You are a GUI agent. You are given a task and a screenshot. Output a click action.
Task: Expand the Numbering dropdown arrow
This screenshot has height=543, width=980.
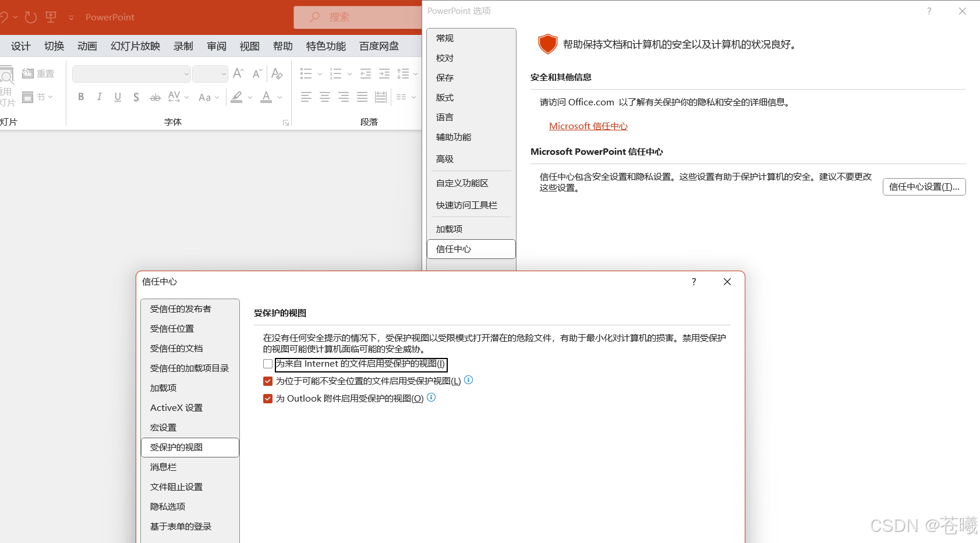coord(349,74)
